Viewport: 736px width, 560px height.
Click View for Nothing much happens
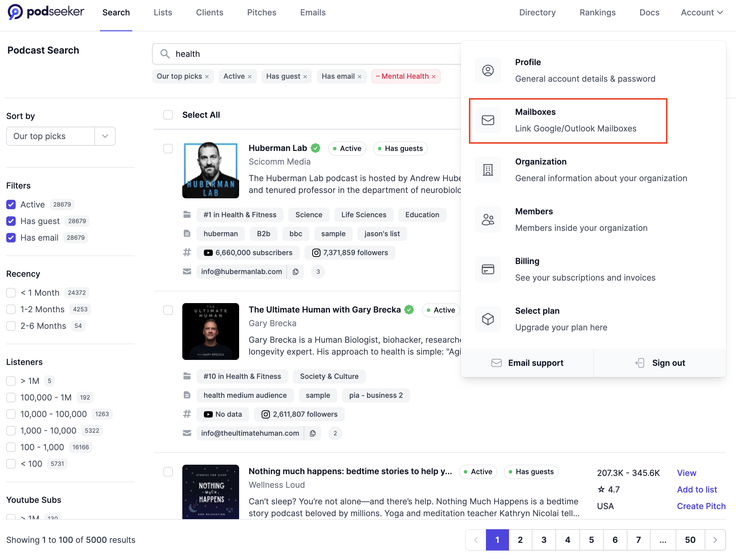(x=686, y=473)
